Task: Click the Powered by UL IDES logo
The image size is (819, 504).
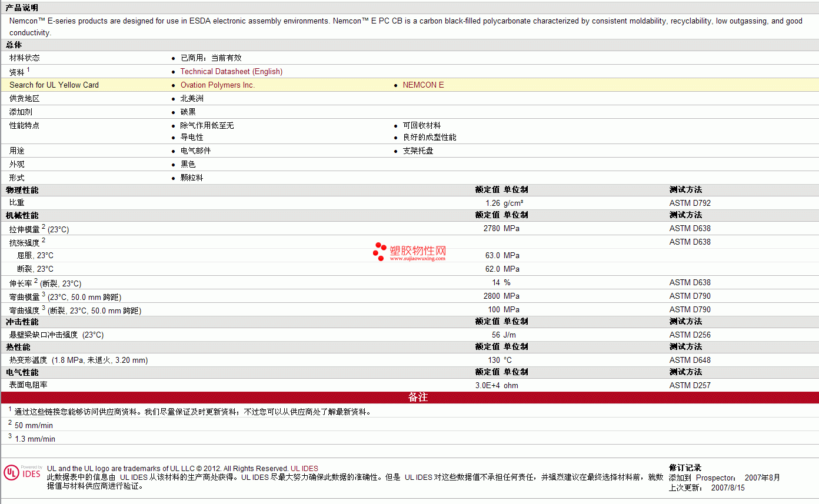Action: coord(23,472)
